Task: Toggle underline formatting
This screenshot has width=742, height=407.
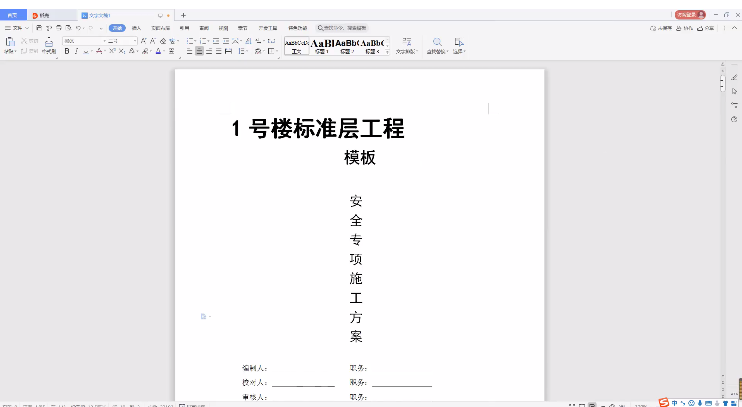Action: pos(86,51)
